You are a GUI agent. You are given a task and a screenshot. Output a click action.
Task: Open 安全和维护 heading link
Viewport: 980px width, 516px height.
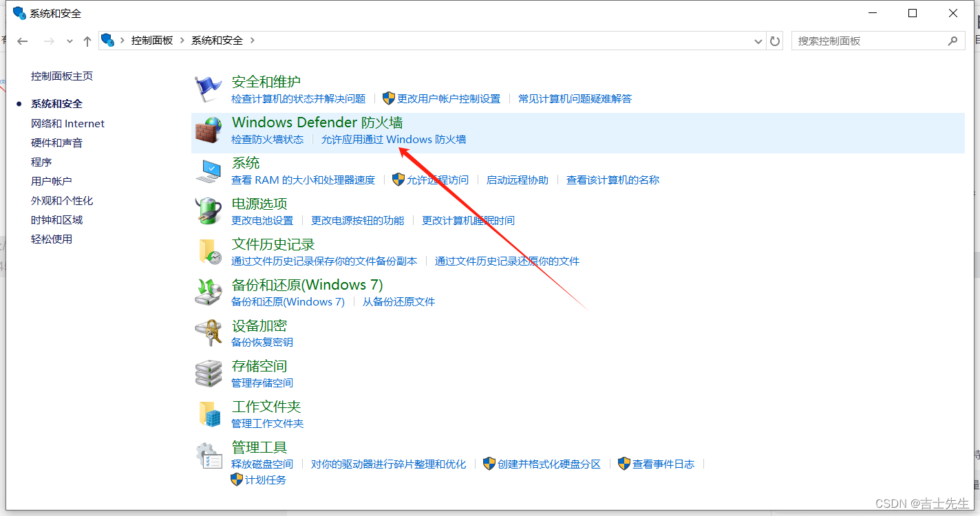coord(266,82)
